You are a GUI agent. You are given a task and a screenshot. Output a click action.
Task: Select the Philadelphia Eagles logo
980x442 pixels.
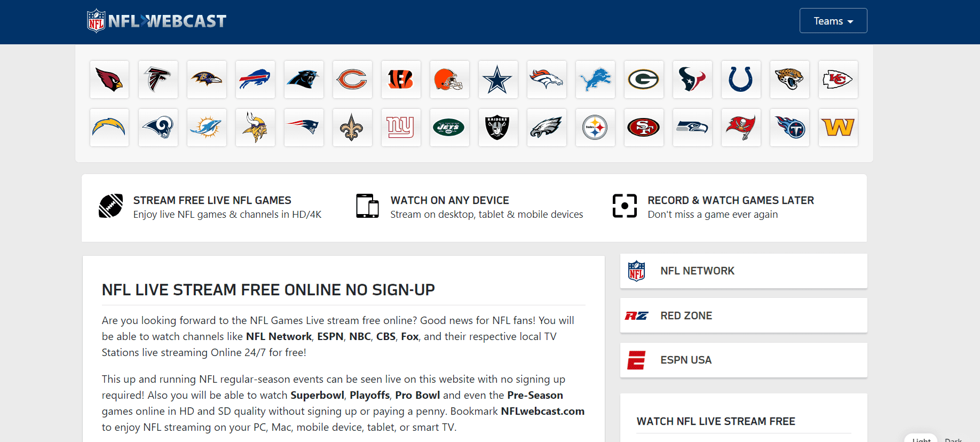[x=547, y=128]
